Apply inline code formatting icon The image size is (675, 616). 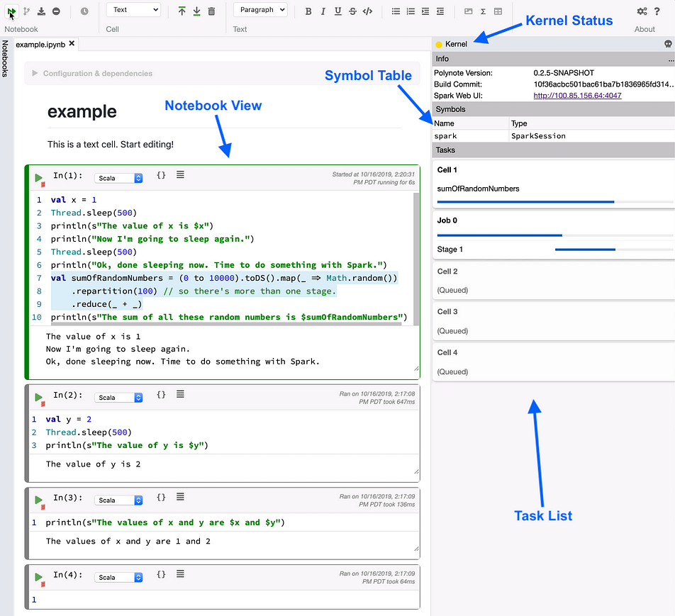367,11
